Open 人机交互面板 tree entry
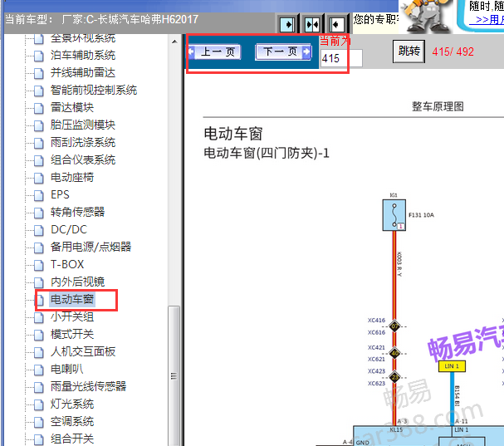 pyautogui.click(x=83, y=351)
